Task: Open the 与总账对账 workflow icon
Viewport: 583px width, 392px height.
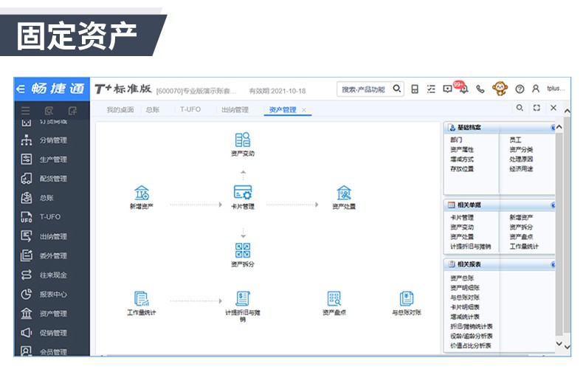Action: (407, 299)
